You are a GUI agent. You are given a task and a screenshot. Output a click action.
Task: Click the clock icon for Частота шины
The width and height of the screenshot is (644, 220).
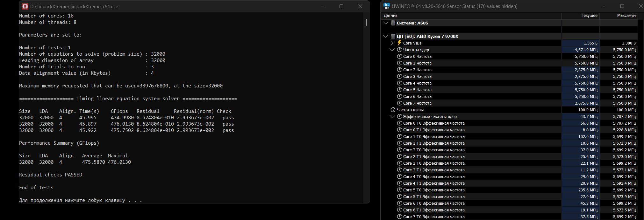pos(393,110)
